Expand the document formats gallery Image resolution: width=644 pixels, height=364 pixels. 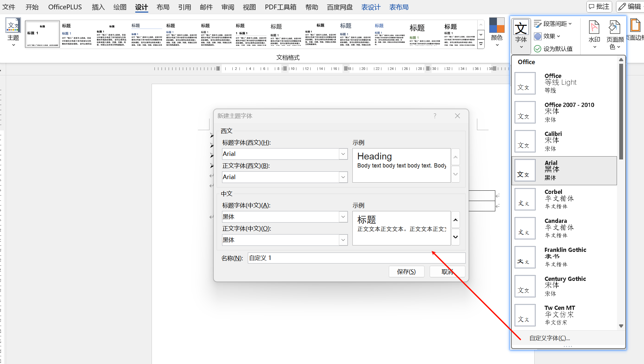(x=481, y=44)
